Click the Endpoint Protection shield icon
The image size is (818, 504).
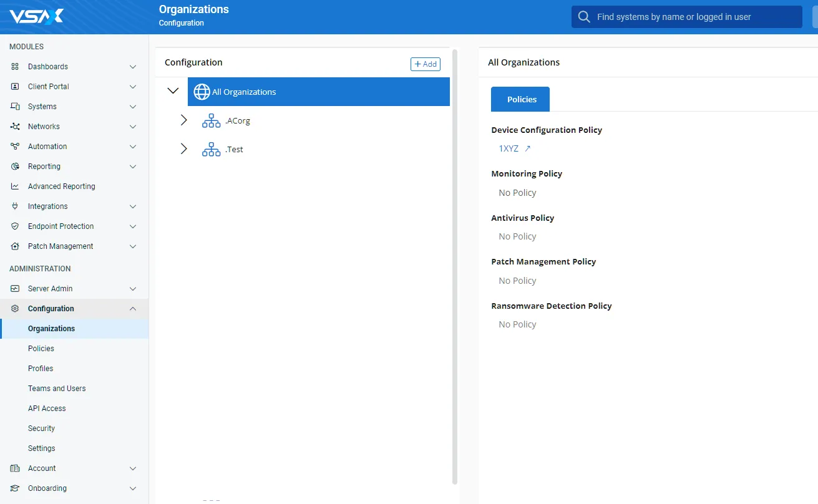pyautogui.click(x=15, y=226)
